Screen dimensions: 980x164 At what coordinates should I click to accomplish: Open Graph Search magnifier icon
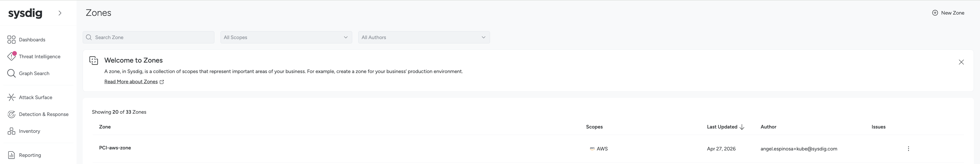click(11, 73)
